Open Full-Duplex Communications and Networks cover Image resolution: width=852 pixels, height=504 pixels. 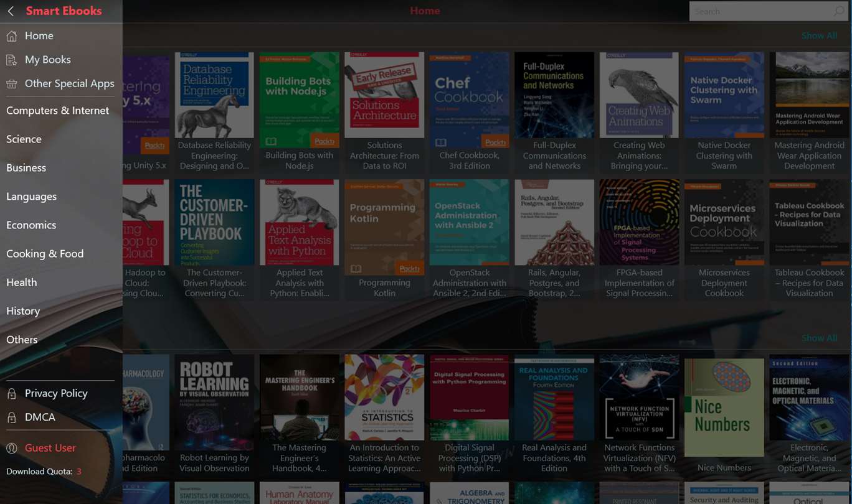point(554,95)
